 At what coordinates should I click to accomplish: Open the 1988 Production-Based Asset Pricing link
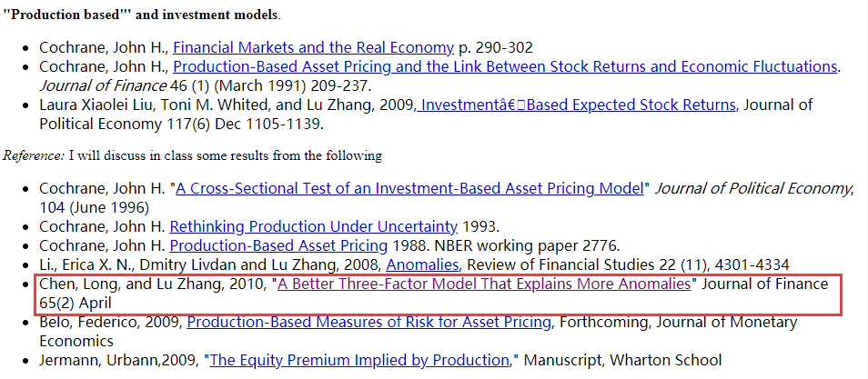(278, 245)
